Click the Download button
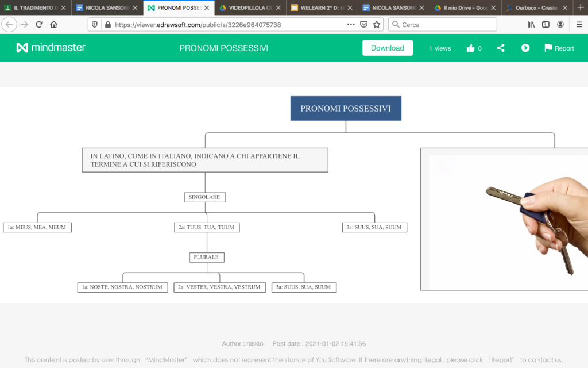588x368 pixels. (x=388, y=48)
